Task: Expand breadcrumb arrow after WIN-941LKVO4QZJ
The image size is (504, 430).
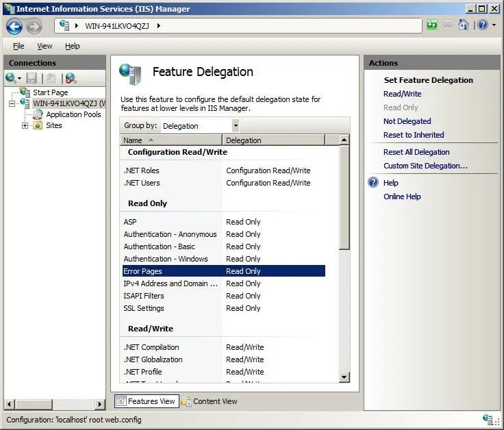Action: (158, 26)
